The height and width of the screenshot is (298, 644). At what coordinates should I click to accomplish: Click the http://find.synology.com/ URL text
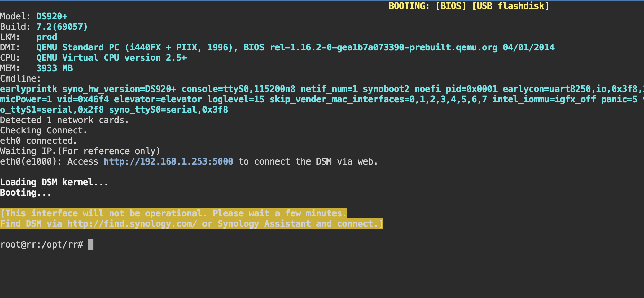(x=132, y=224)
